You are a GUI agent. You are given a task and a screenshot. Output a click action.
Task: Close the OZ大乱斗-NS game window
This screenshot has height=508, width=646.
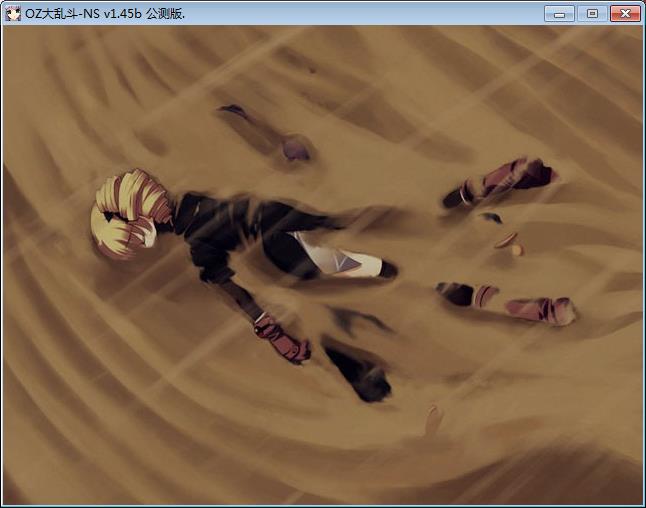click(x=625, y=14)
